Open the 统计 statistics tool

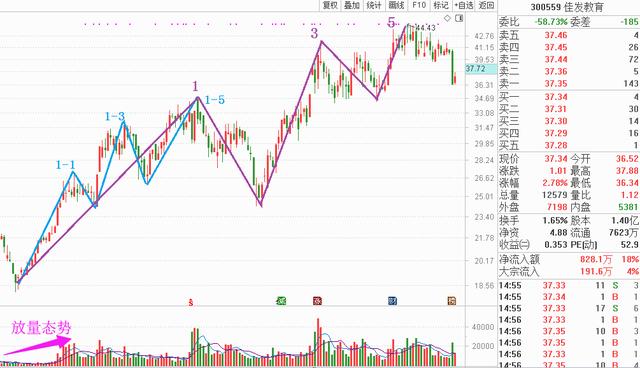click(x=374, y=5)
